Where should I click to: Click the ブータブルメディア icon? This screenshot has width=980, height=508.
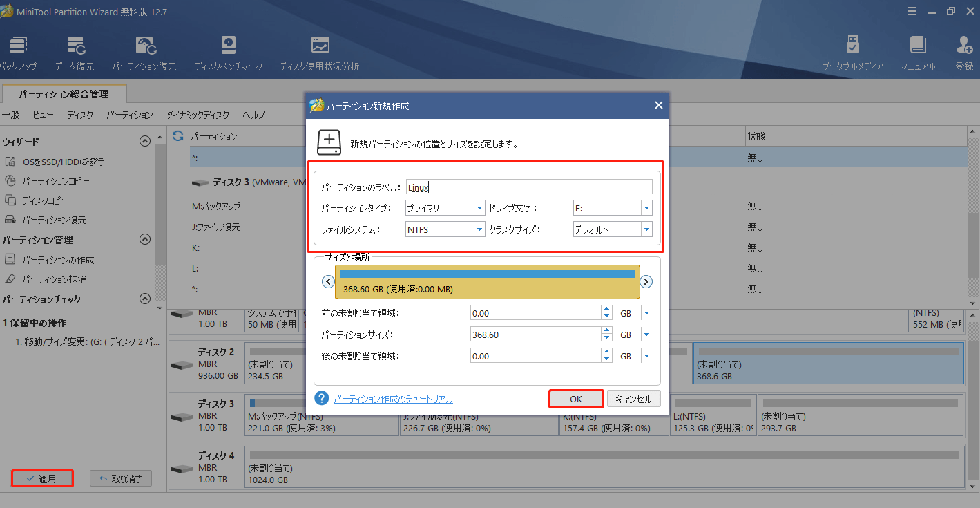(852, 46)
